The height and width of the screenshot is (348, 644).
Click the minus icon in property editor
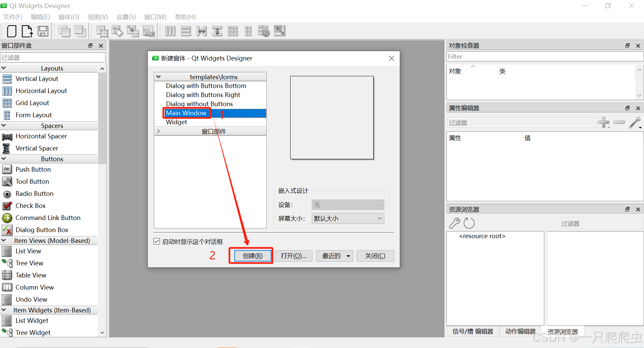(x=619, y=122)
